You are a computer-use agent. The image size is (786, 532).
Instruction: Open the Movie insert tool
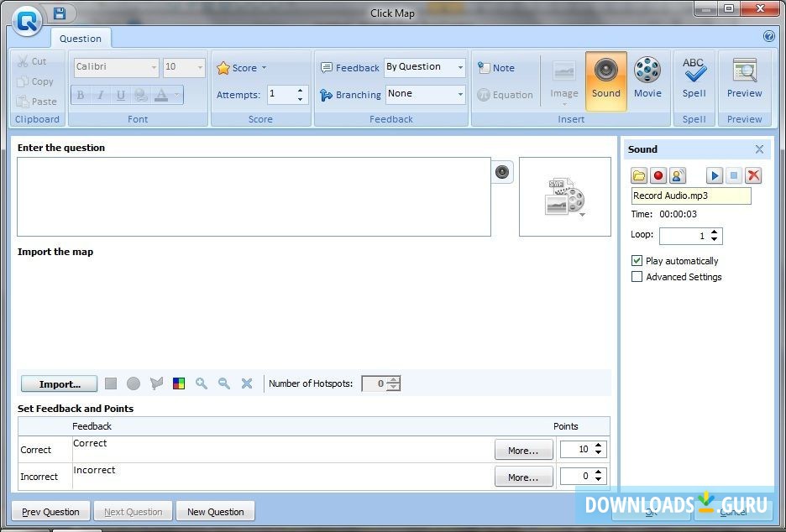[647, 80]
